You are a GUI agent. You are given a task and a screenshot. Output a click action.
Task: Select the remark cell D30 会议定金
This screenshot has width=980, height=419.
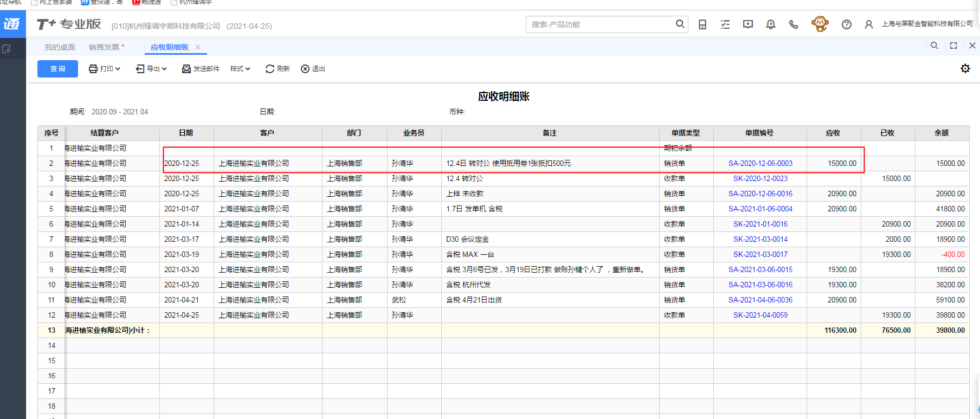(550, 239)
